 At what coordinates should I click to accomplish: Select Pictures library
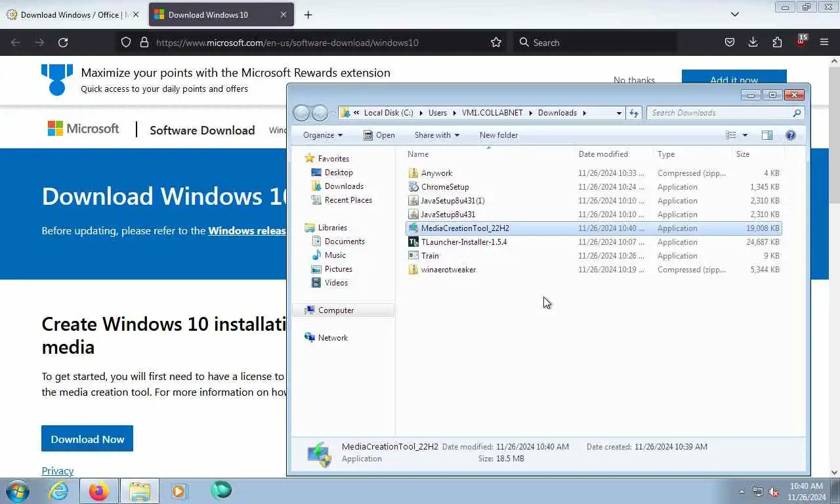tap(332, 269)
